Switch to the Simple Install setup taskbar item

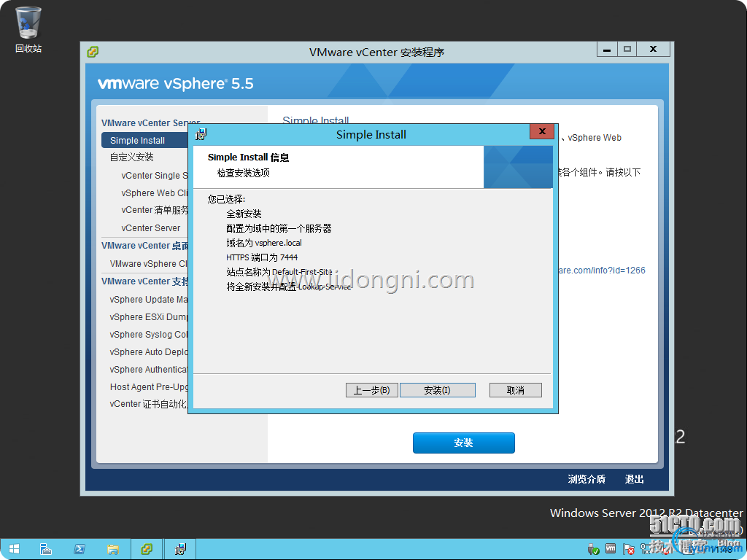coord(180,549)
